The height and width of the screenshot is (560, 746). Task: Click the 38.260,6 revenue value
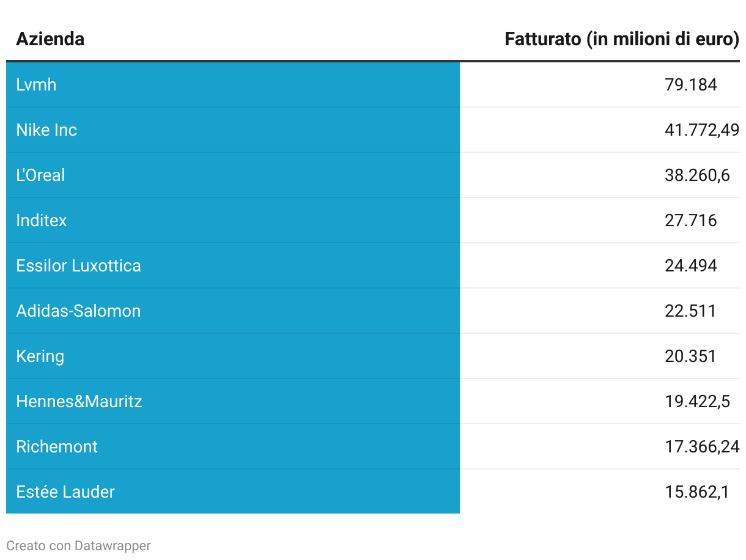(697, 175)
